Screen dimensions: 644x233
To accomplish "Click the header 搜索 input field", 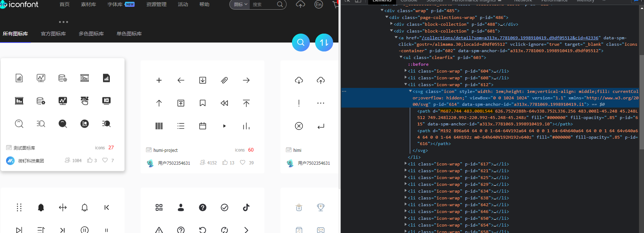I will tap(263, 4).
